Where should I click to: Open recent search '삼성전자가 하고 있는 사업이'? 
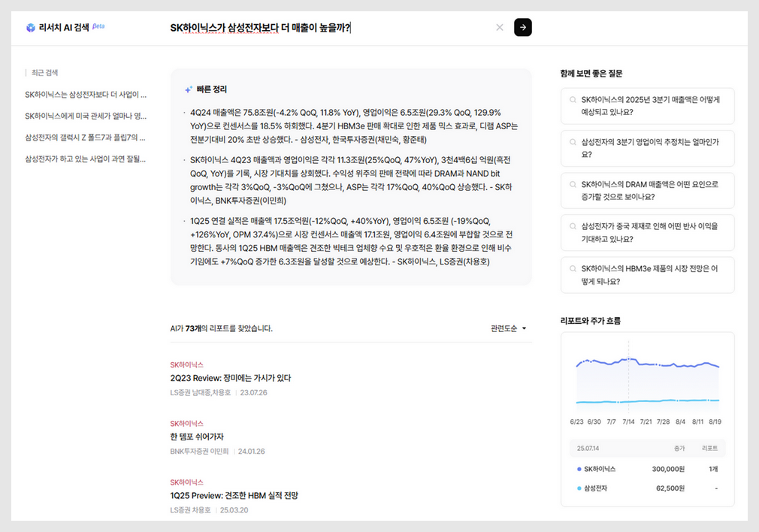[85, 159]
